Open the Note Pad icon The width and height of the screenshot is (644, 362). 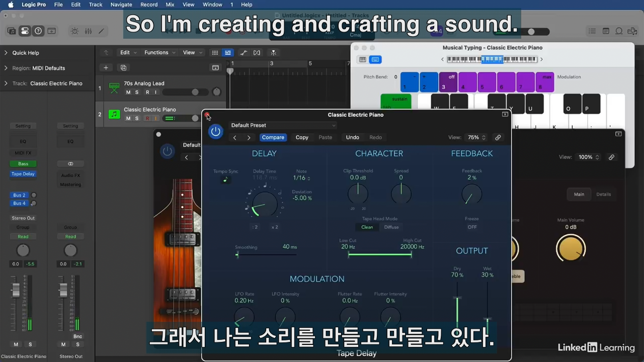[606, 31]
